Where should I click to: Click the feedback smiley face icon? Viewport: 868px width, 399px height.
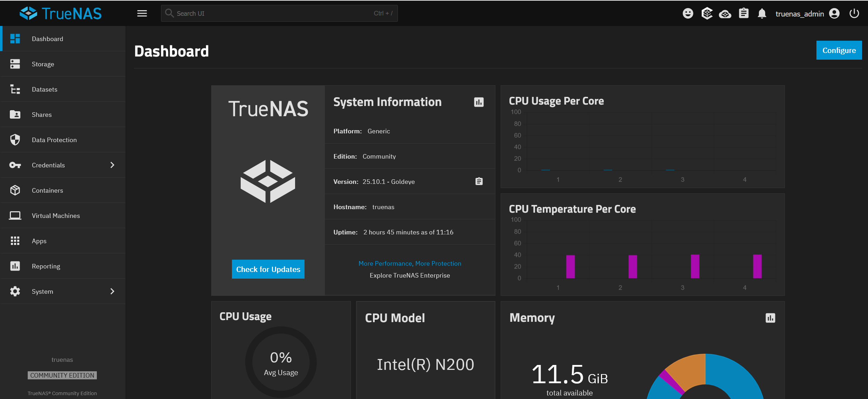(688, 13)
